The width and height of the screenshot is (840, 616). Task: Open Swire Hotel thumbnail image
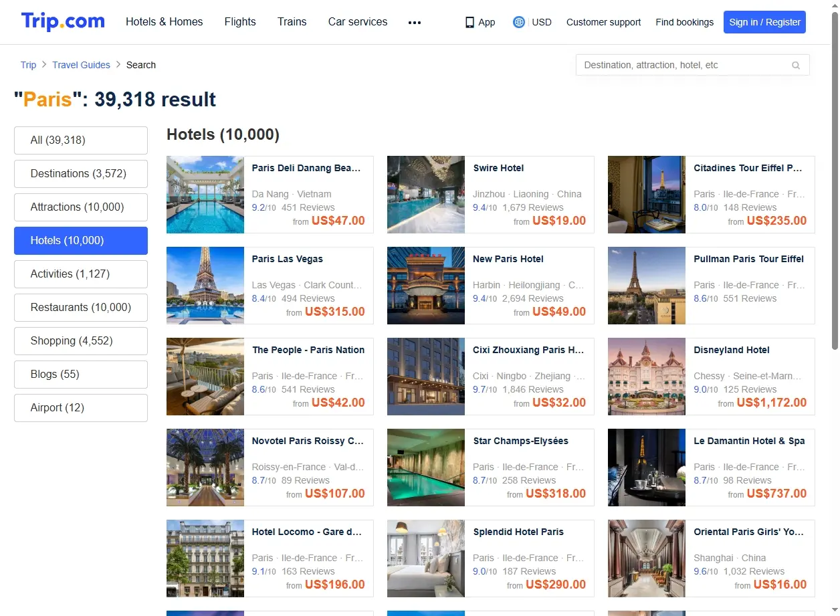426,195
